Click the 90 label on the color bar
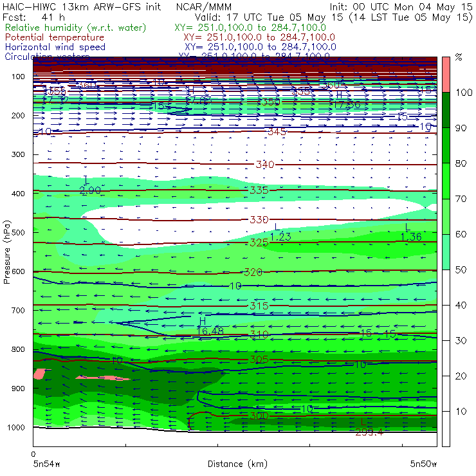Viewport: 476px width, 476px height. pos(461,128)
